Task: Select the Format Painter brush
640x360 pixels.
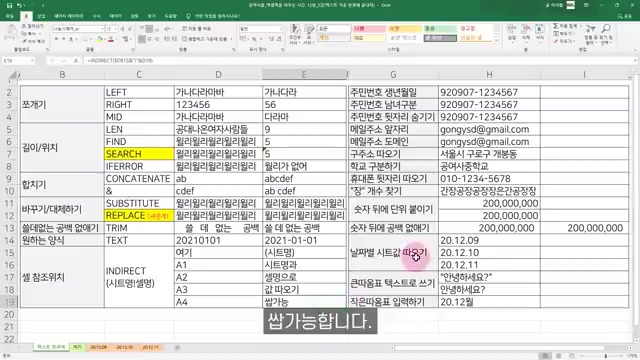Action: (x=33, y=41)
